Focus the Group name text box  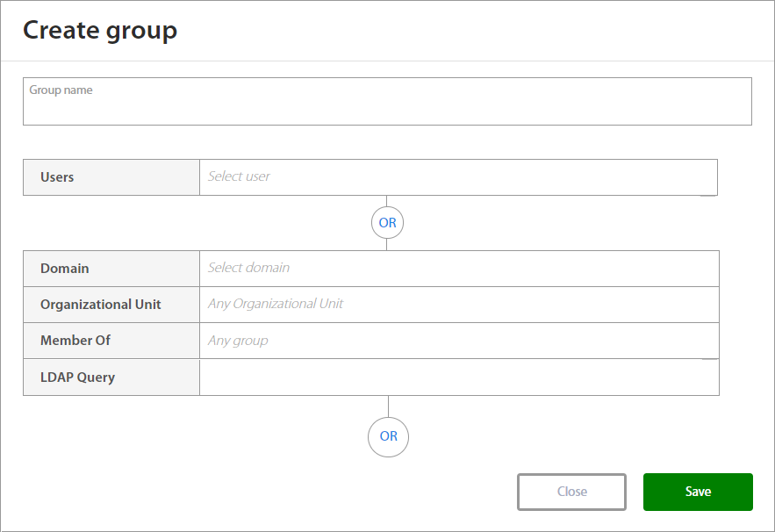click(387, 109)
